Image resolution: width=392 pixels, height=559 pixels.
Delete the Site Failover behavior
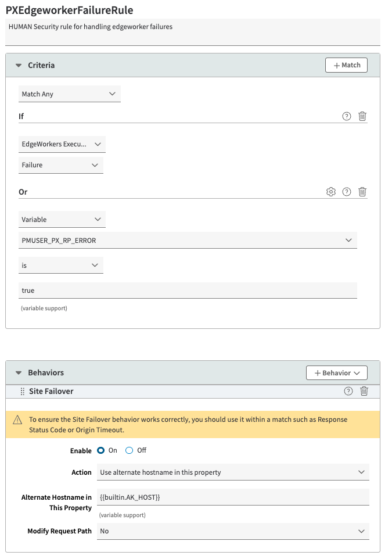click(364, 391)
